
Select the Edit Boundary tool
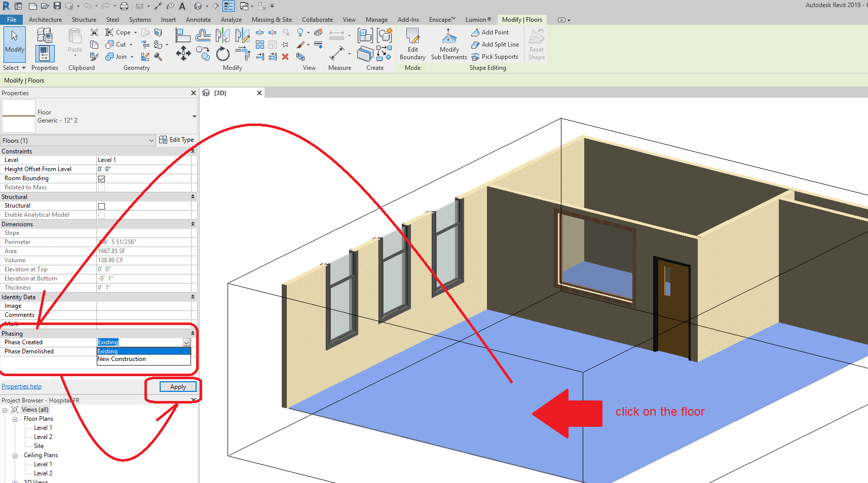[x=412, y=45]
